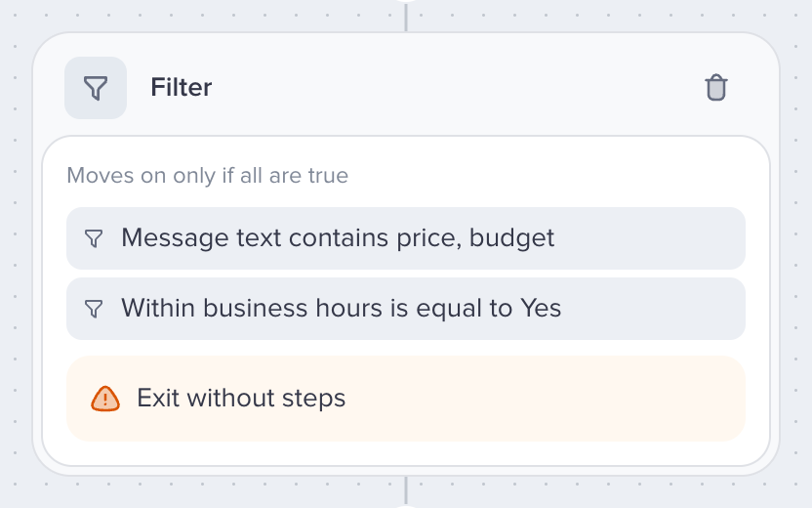The height and width of the screenshot is (508, 812).
Task: Click the connector line below the Filter card
Action: [406, 491]
